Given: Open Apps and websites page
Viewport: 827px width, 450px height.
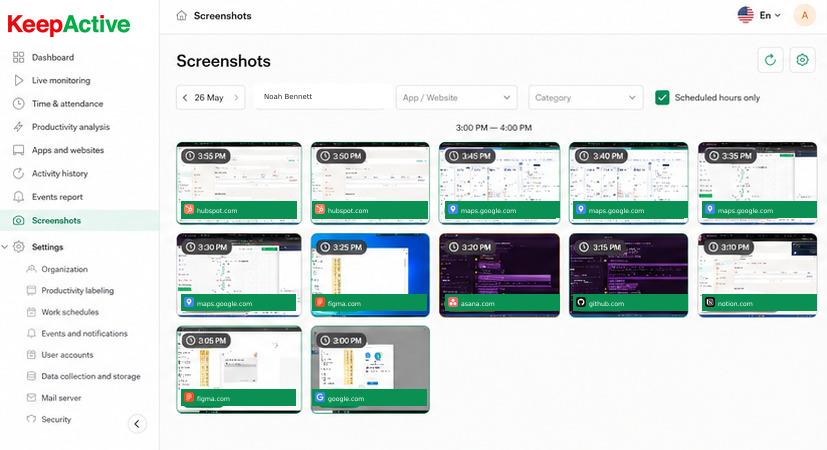Looking at the screenshot, I should point(68,150).
